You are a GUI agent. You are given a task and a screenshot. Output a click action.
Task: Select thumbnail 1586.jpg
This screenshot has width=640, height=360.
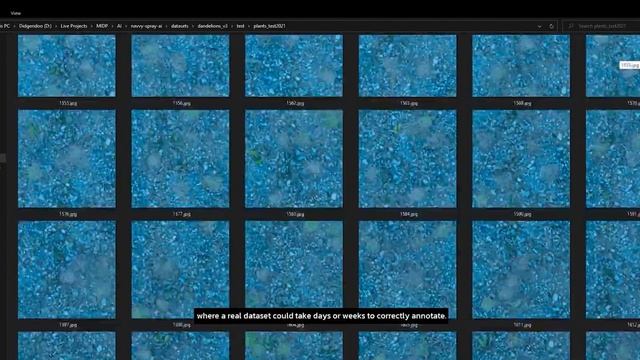click(x=521, y=159)
